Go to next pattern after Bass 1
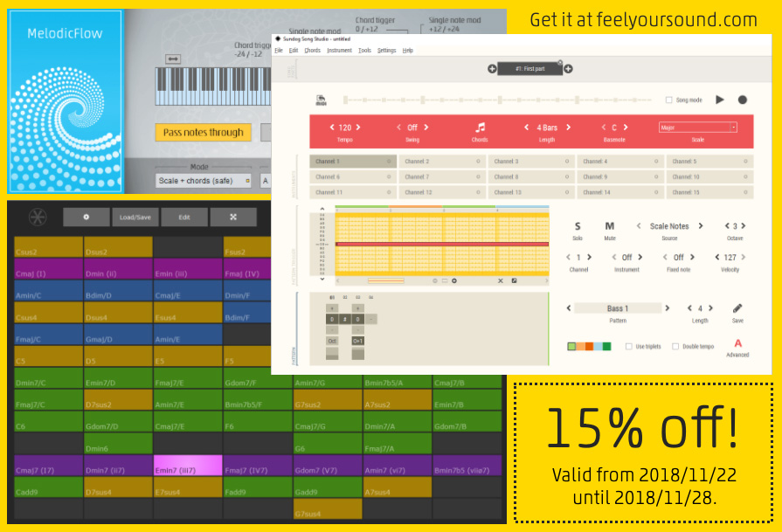The width and height of the screenshot is (782, 532). [x=668, y=308]
